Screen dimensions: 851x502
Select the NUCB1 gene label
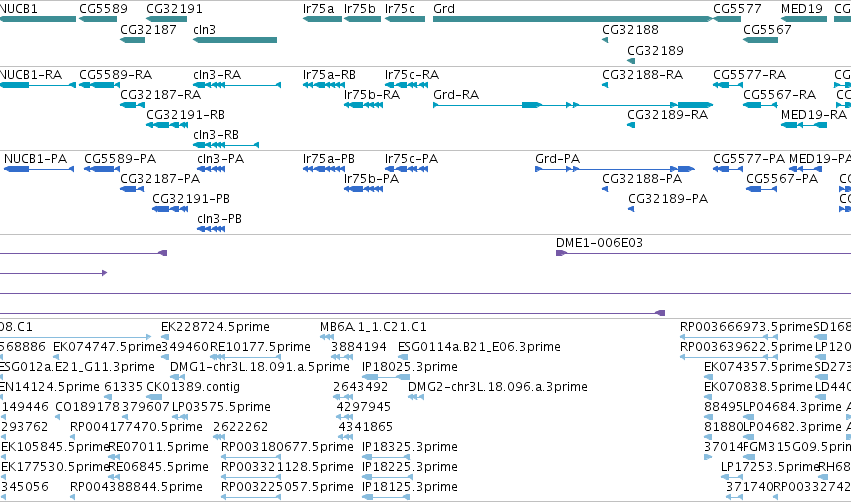(x=18, y=9)
